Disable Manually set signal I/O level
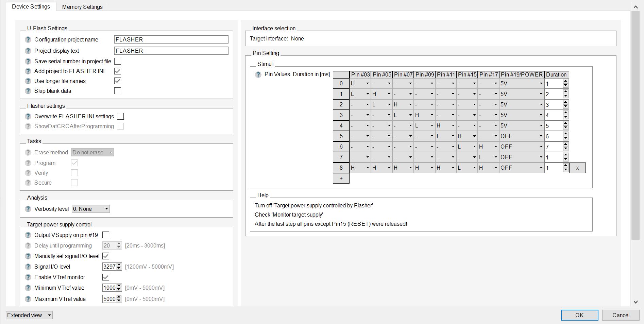644x324 pixels. coord(106,256)
